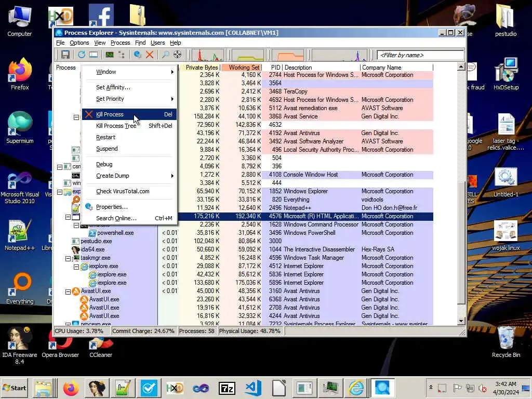Click the CPU Usage status bar entry

click(82, 331)
